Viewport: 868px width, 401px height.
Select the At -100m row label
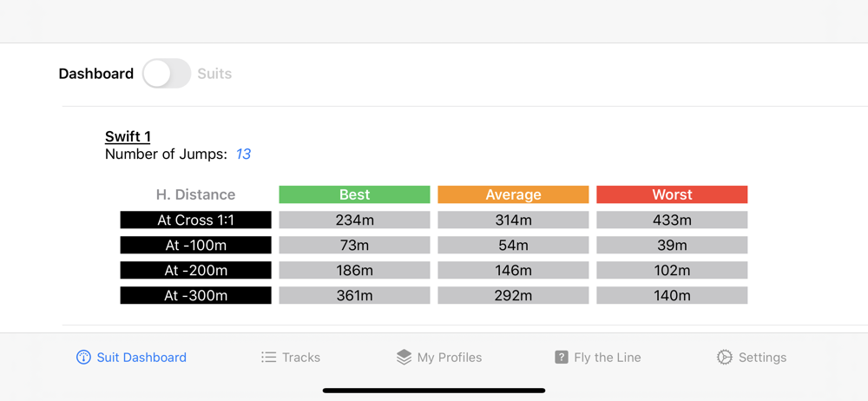tap(196, 245)
